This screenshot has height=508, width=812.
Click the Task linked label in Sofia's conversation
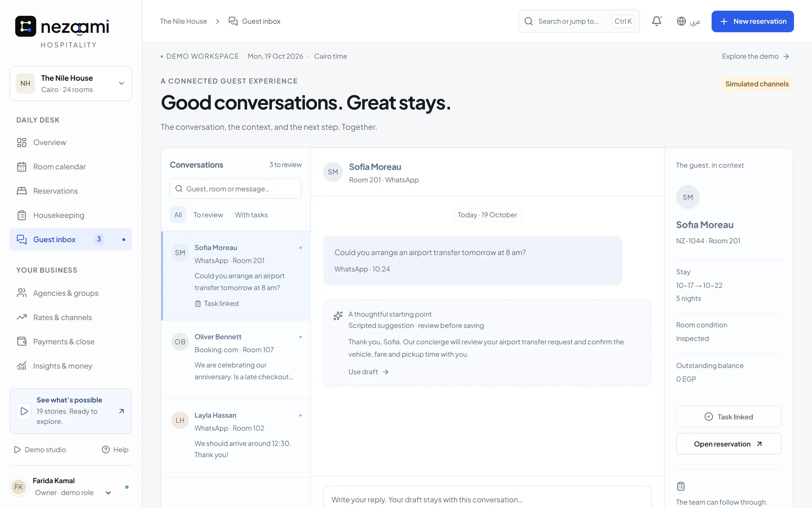pos(217,303)
